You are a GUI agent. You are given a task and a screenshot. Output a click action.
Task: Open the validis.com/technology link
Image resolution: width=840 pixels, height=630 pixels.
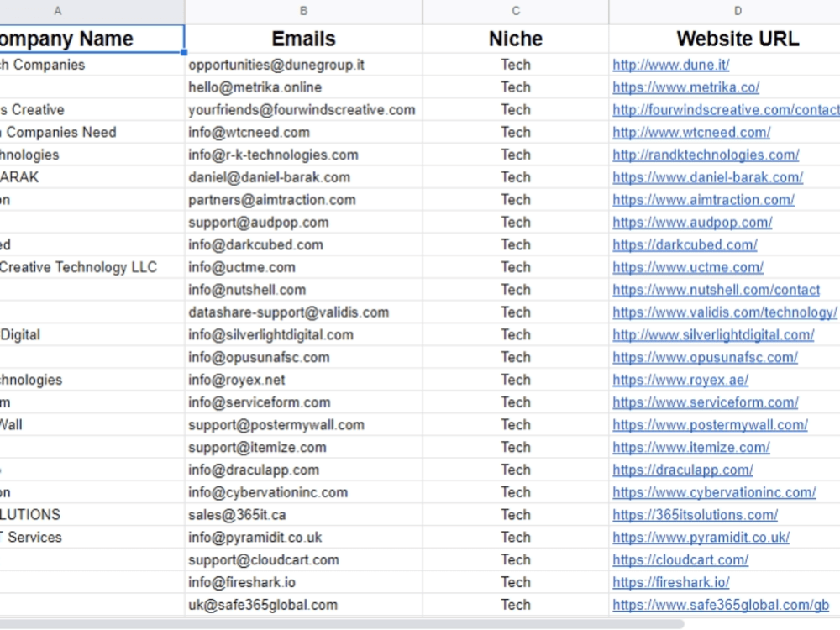pyautogui.click(x=725, y=312)
